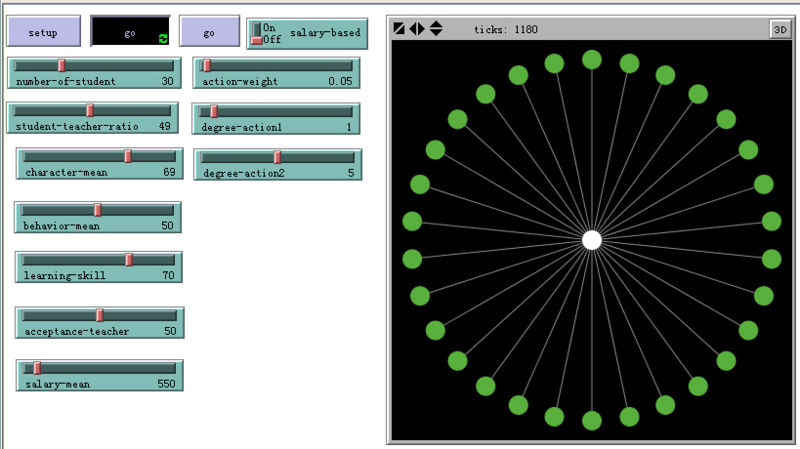
Task: Click the horizontal left-right arrows icon
Action: point(417,29)
